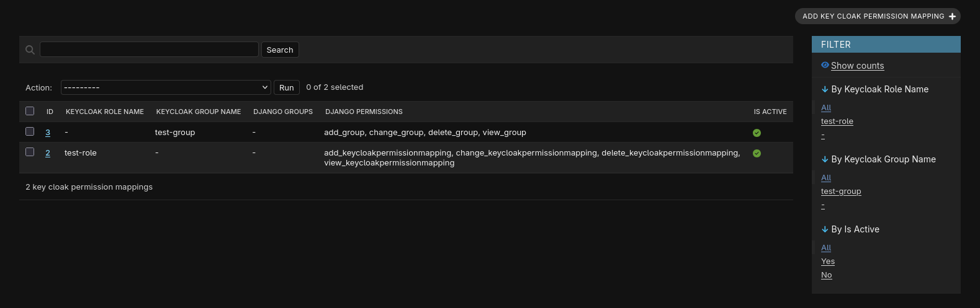Filter Is Active by Yes
The height and width of the screenshot is (308, 980).
(x=827, y=262)
